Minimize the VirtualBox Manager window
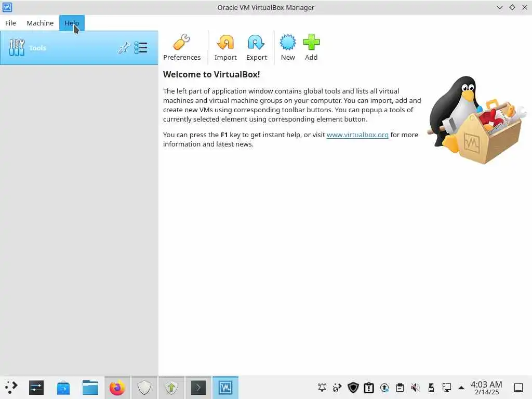Image resolution: width=532 pixels, height=399 pixels. 499,7
